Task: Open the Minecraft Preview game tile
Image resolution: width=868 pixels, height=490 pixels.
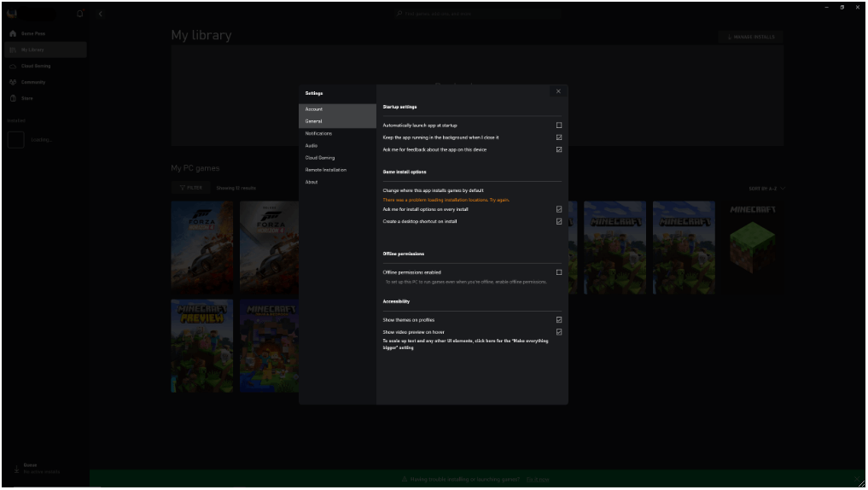Action: pos(202,346)
